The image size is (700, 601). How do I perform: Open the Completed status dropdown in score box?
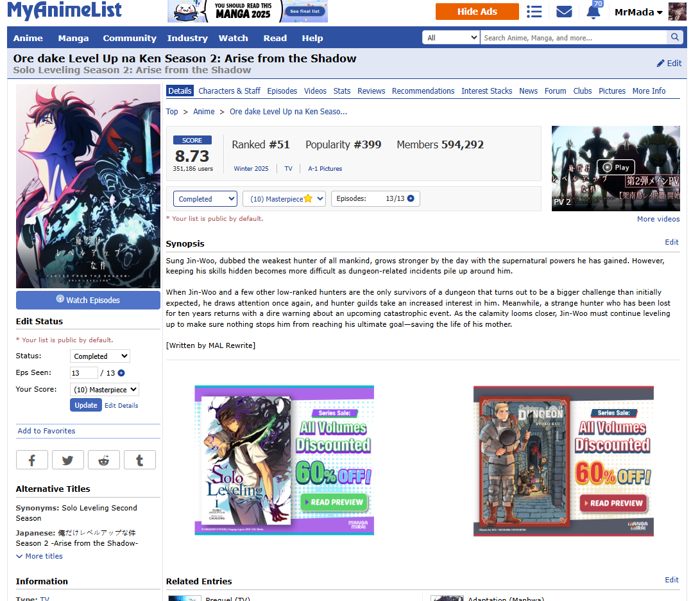point(205,199)
